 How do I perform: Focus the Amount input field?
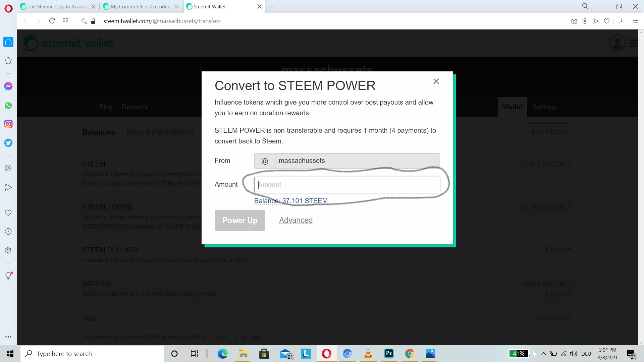(347, 185)
